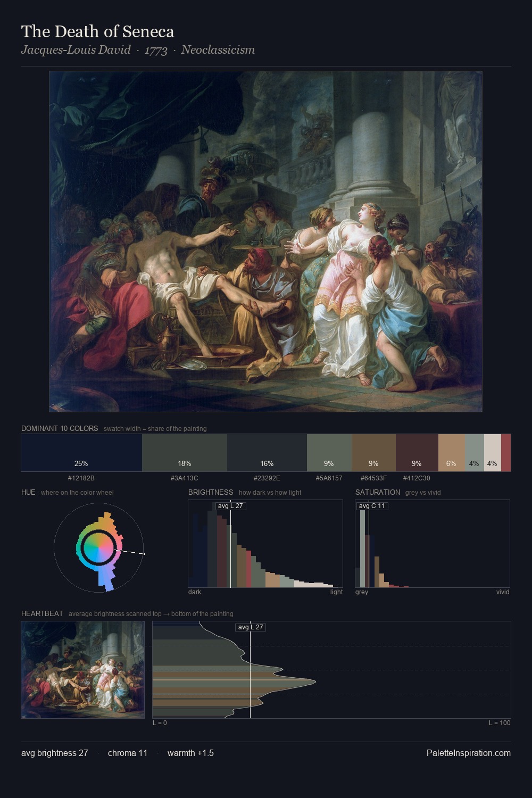Click the artist name Jacques-Louis David
Image resolution: width=532 pixels, height=798 pixels.
coord(76,50)
